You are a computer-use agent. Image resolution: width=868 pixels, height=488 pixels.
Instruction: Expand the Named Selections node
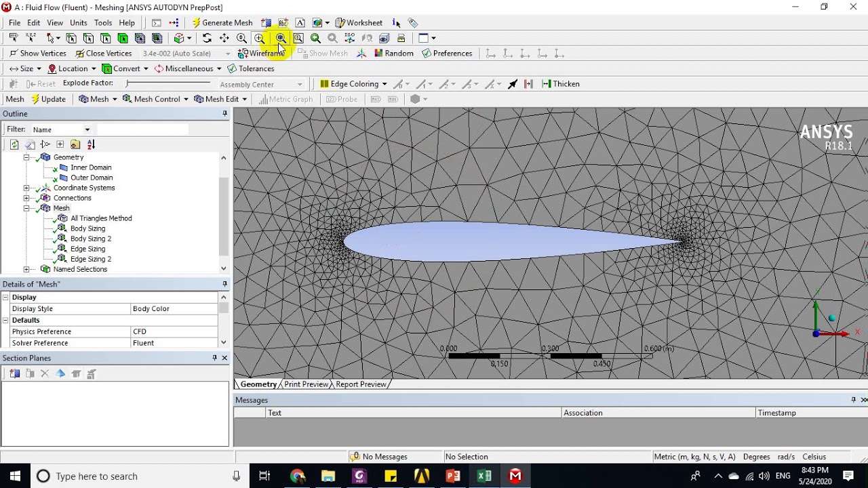[x=26, y=269]
